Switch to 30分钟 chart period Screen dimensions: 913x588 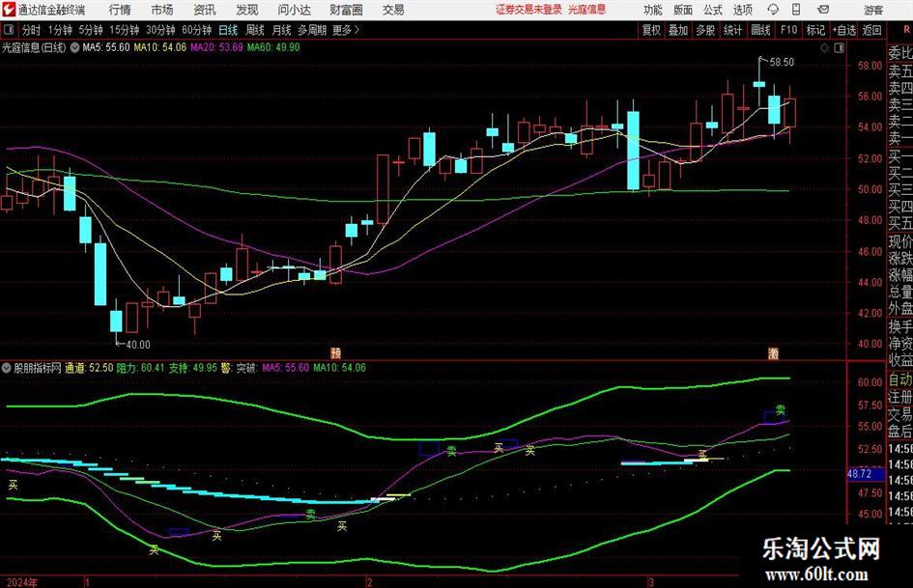160,30
